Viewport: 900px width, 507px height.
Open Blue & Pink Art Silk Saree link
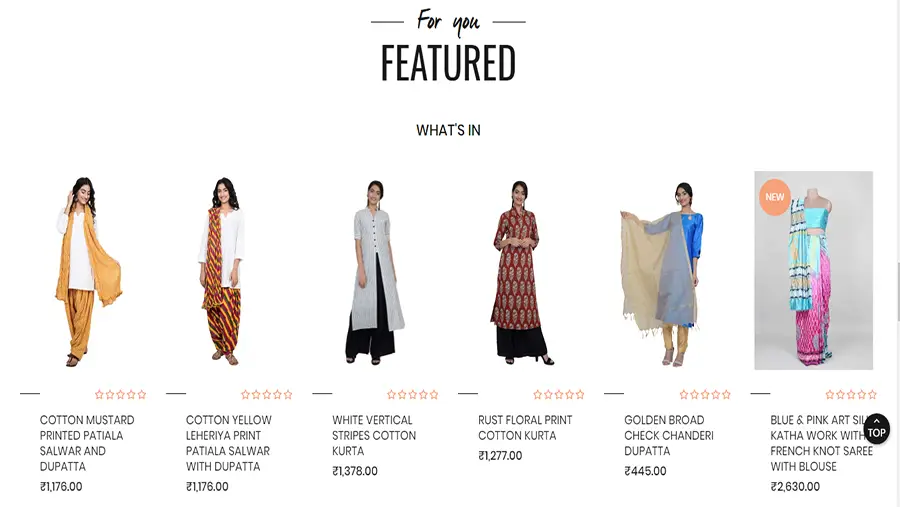pyautogui.click(x=821, y=443)
